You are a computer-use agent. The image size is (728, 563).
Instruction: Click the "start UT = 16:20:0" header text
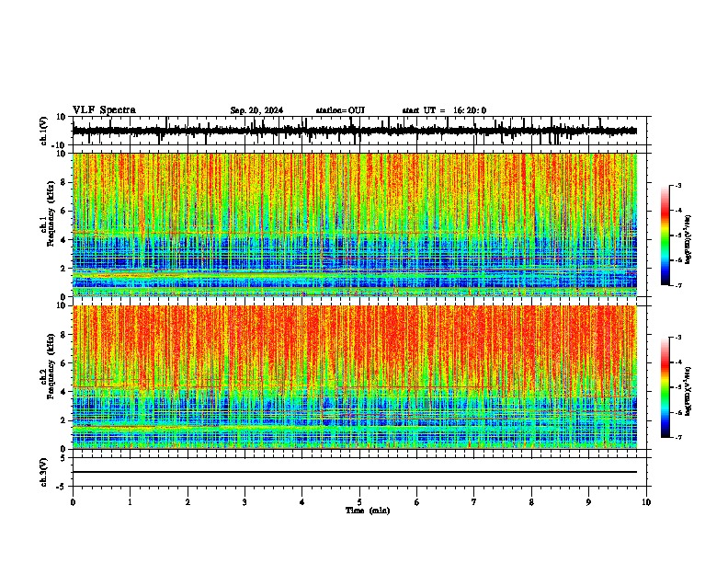[444, 110]
